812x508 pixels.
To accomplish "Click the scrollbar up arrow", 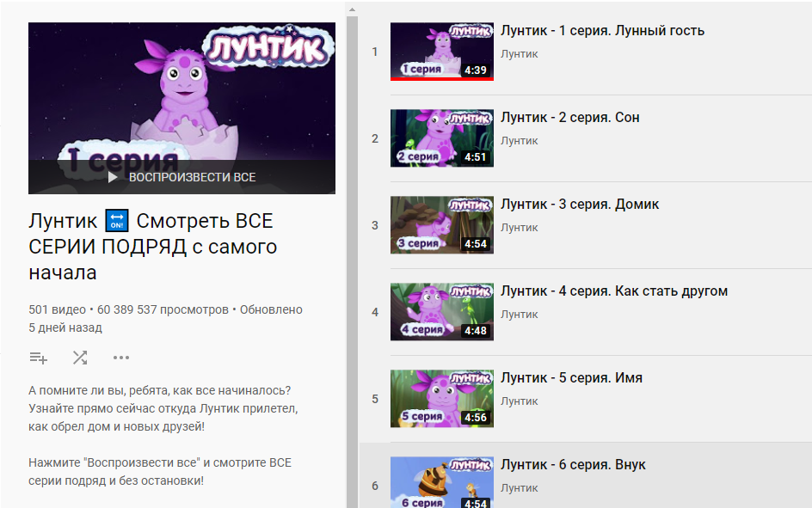I will (352, 9).
